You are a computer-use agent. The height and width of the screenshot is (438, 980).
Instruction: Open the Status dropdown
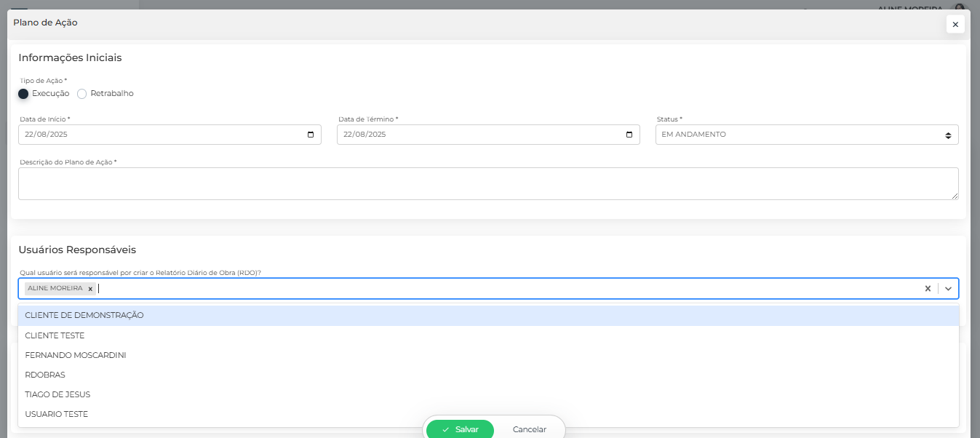806,135
